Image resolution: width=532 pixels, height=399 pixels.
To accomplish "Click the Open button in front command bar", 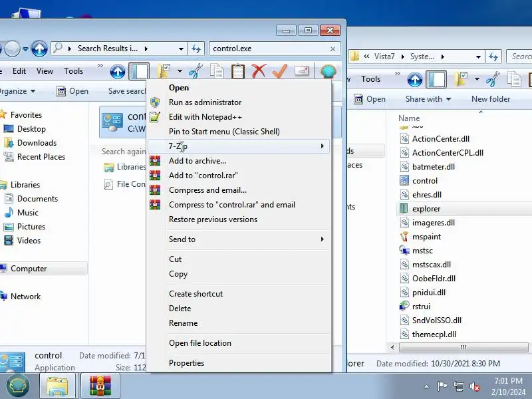I will tap(72, 91).
